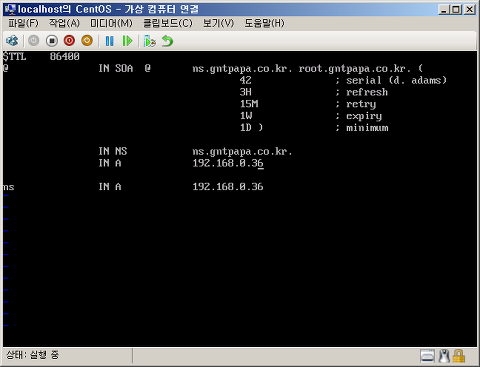Click the 15M retry value
Screen dimensions: 480x367
[249, 104]
